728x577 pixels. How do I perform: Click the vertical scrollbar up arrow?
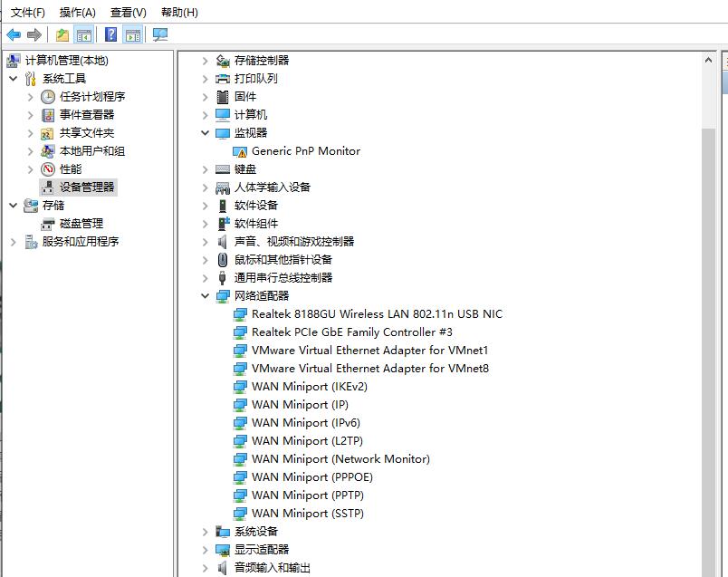[x=708, y=58]
